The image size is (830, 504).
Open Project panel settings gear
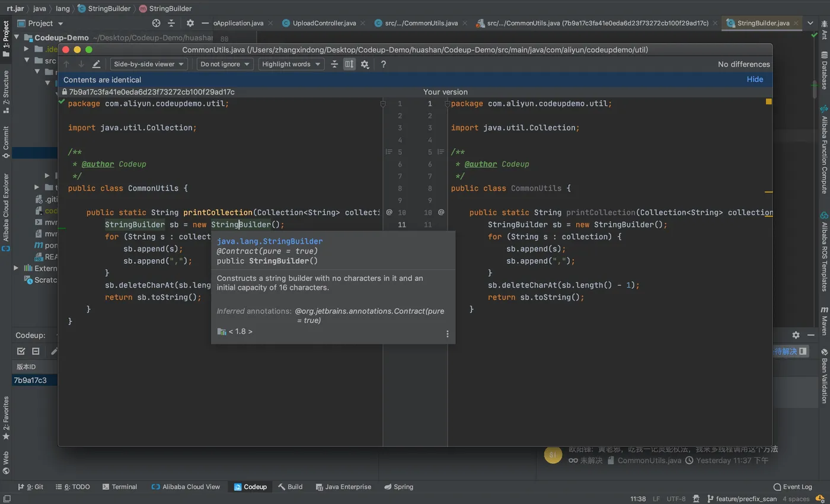point(190,23)
